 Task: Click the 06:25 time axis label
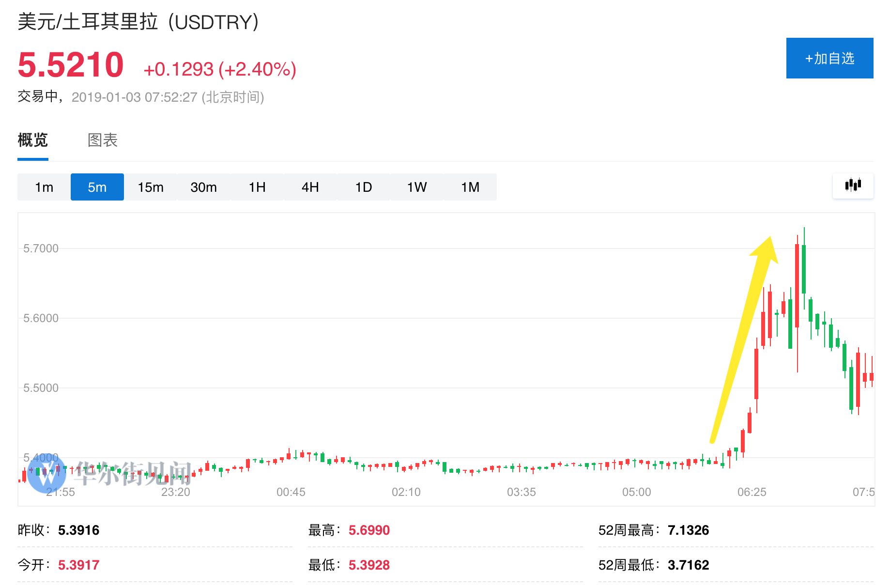point(752,492)
